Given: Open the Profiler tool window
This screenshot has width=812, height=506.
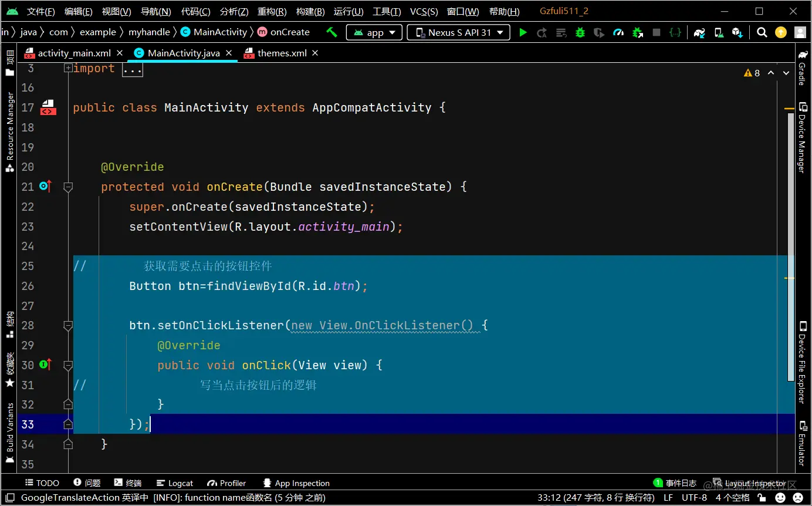Looking at the screenshot, I should (226, 483).
